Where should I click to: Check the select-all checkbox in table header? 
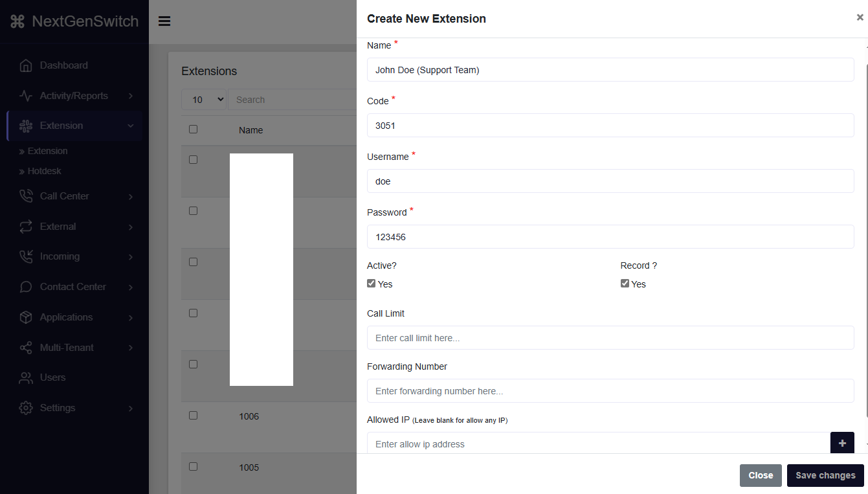point(193,129)
